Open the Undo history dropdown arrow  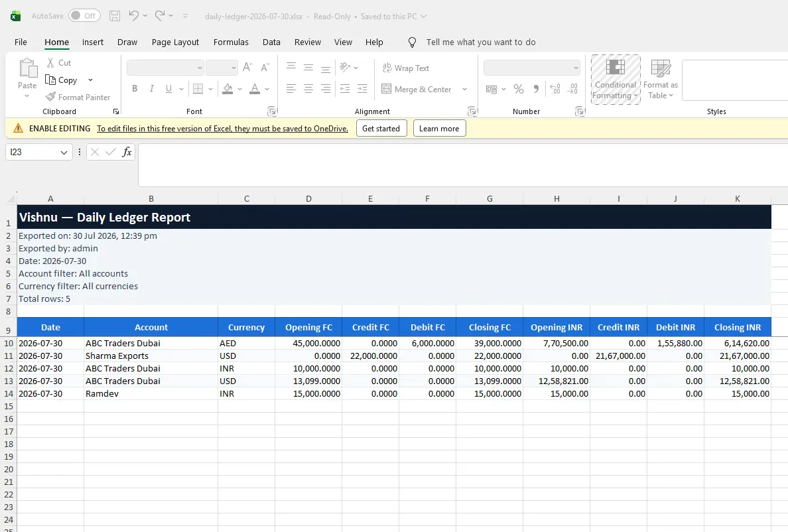click(145, 16)
